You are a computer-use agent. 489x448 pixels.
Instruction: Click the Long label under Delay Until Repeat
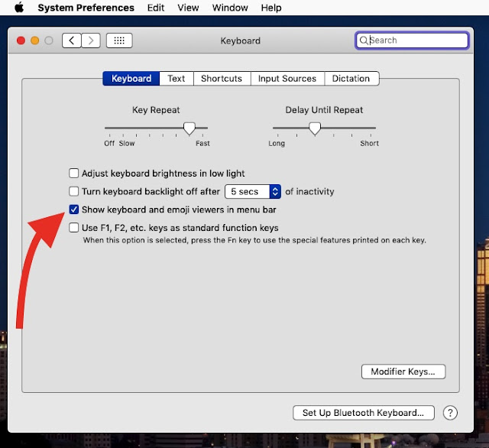tap(277, 143)
